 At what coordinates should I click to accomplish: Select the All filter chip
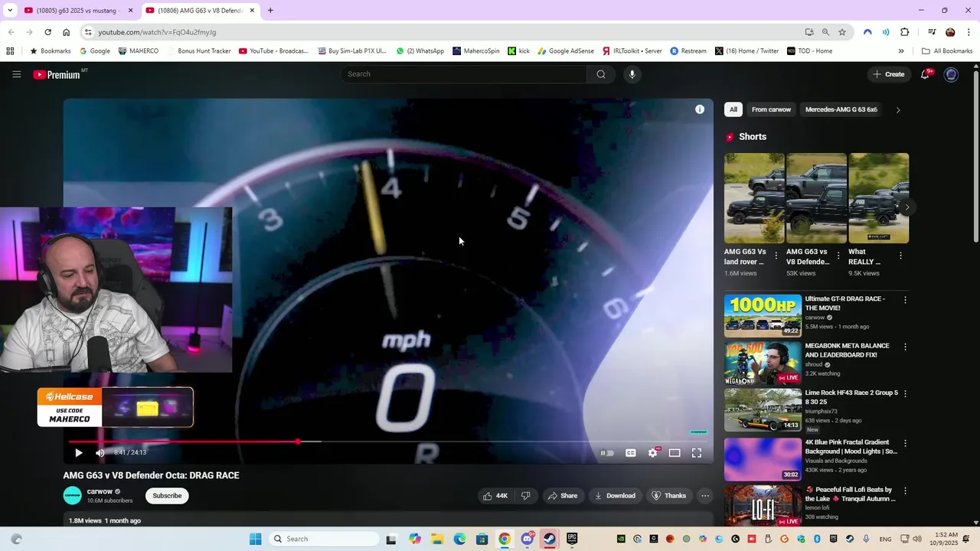(x=733, y=109)
